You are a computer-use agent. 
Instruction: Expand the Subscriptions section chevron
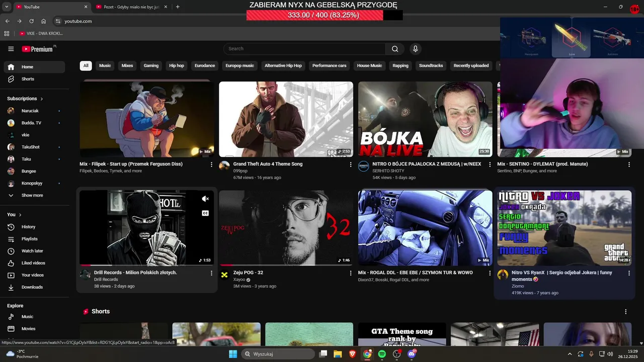click(x=42, y=99)
